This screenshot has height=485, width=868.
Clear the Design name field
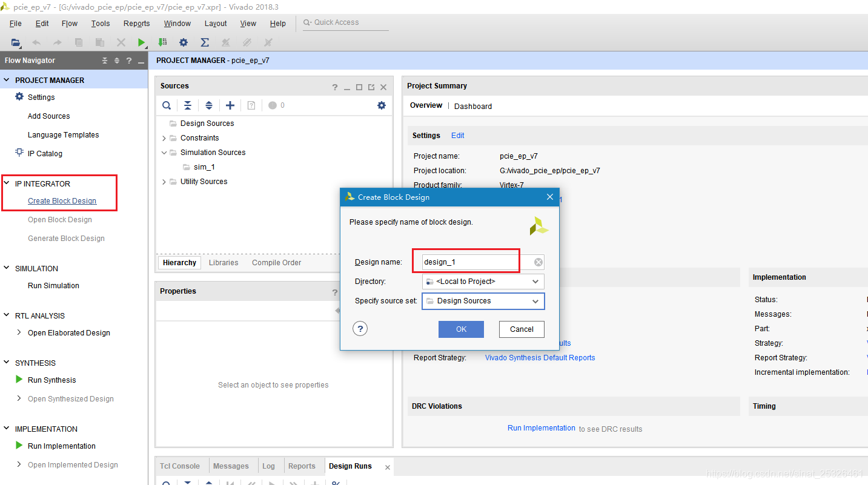click(538, 262)
